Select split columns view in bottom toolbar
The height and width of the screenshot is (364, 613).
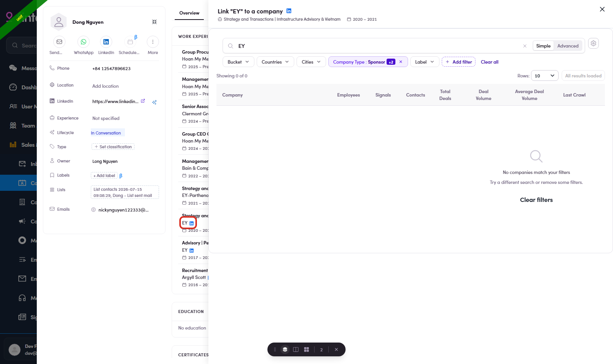(x=296, y=349)
